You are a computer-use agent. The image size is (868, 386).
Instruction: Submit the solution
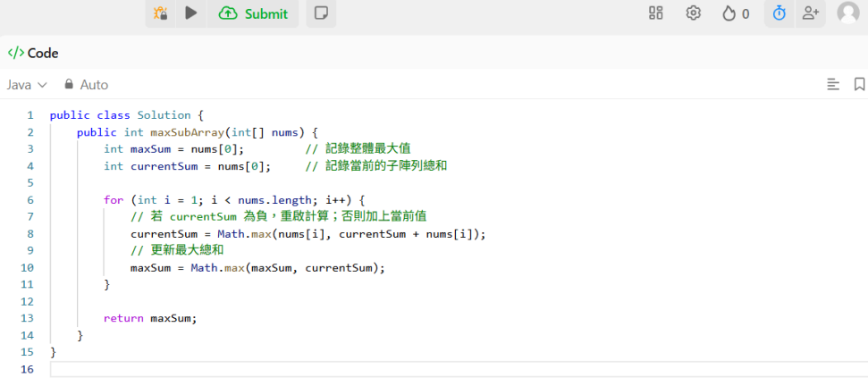[253, 13]
